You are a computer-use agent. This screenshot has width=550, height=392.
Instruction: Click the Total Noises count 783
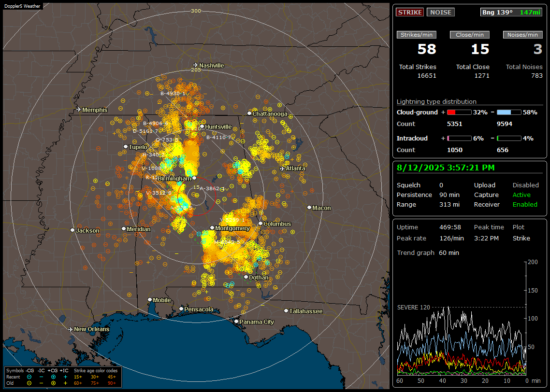(x=536, y=76)
